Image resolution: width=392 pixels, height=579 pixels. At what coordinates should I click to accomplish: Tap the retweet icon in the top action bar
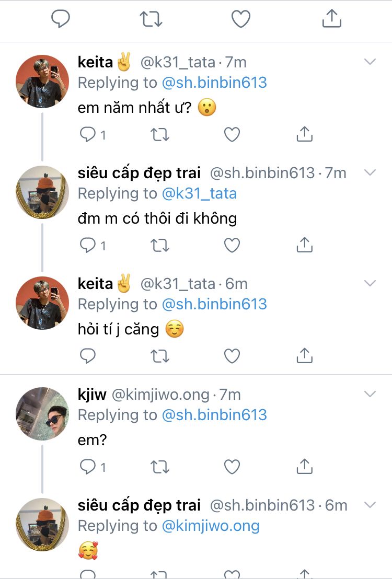pos(151,19)
